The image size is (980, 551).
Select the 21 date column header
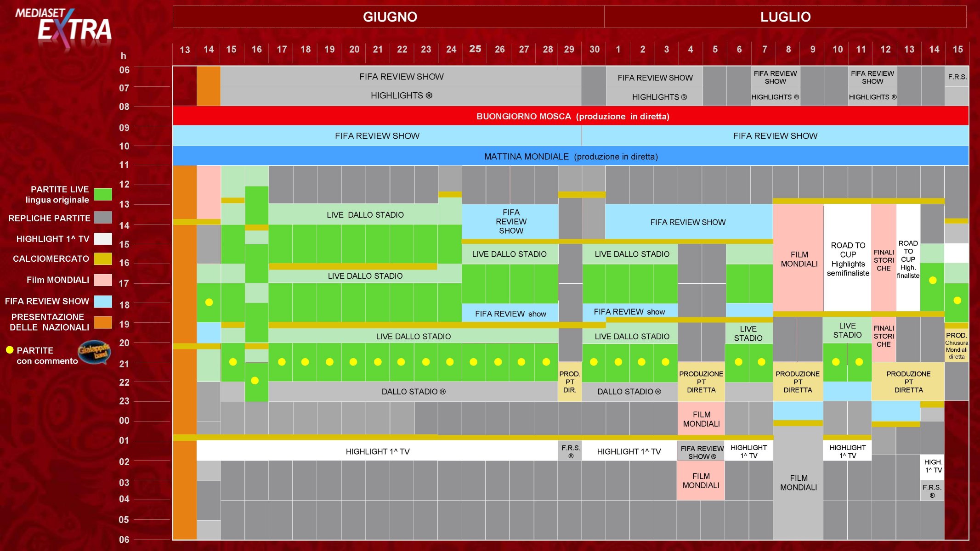pos(378,50)
